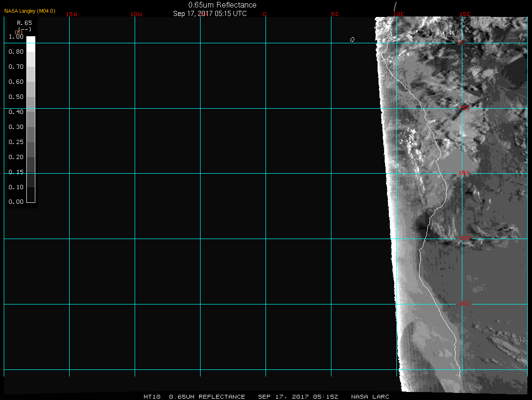Click the 'R. 65' colorbar heading
This screenshot has width=532, height=400.
click(24, 23)
